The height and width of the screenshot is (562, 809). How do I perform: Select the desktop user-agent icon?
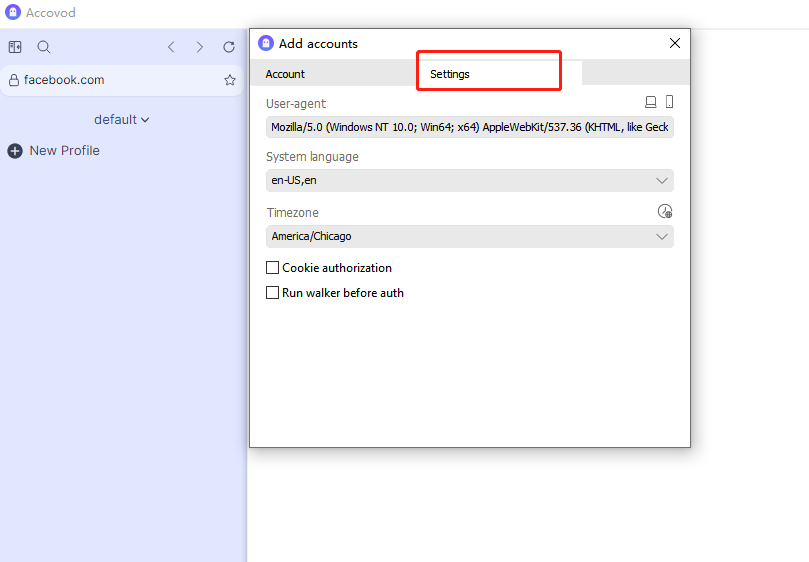(x=651, y=102)
